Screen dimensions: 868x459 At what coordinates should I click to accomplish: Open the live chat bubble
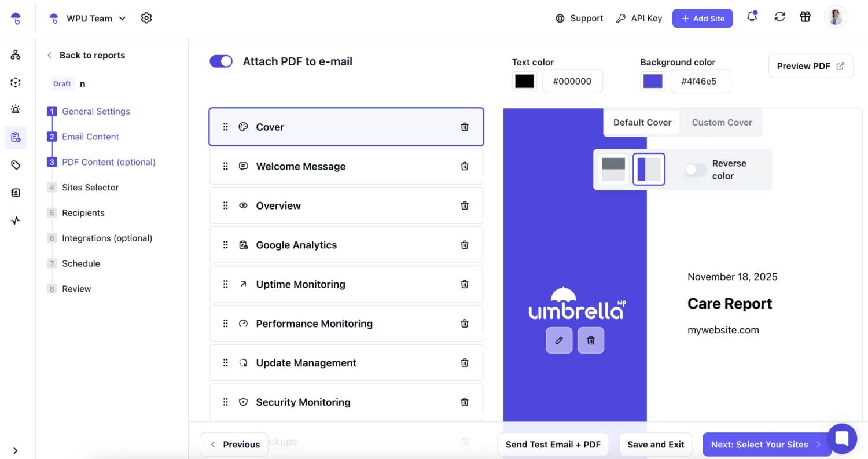[x=841, y=439]
